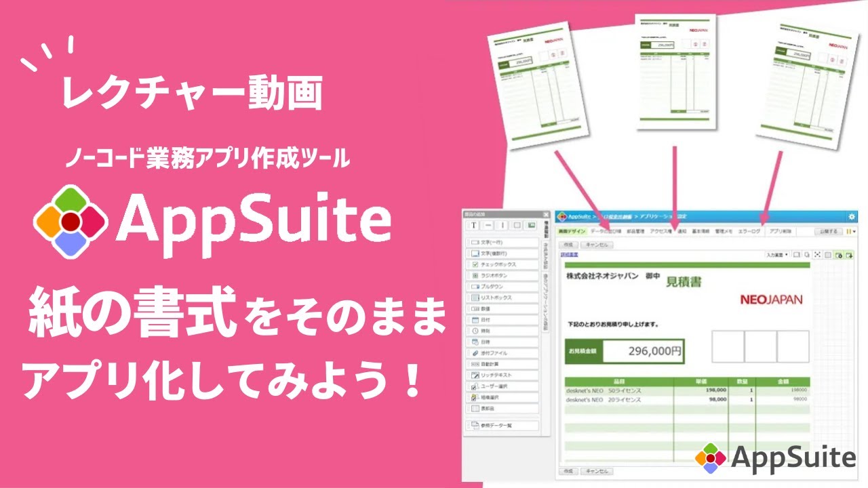Screen dimensions: 868x488
Task: Click the fullscreen expand icon in design toolbar
Action: pos(817,255)
